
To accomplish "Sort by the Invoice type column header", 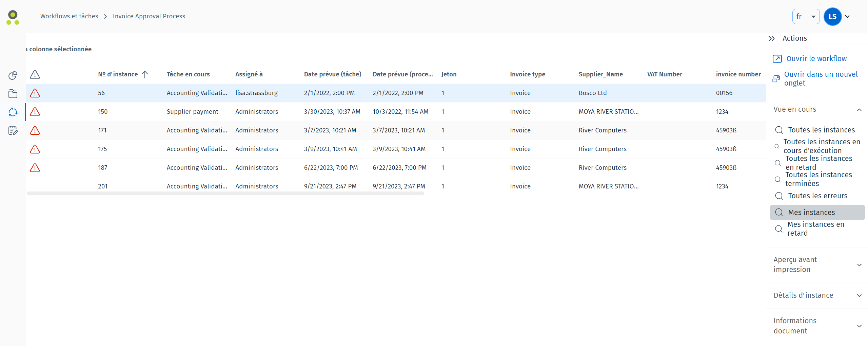I will coord(528,74).
